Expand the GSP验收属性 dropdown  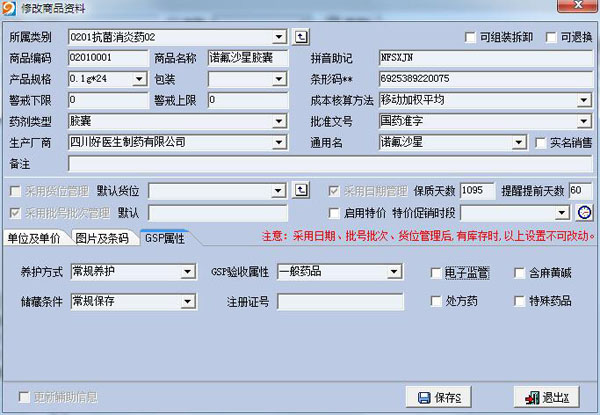click(397, 272)
